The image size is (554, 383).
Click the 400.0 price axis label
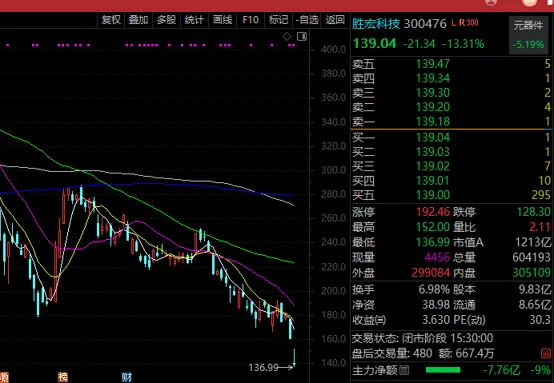tap(333, 49)
